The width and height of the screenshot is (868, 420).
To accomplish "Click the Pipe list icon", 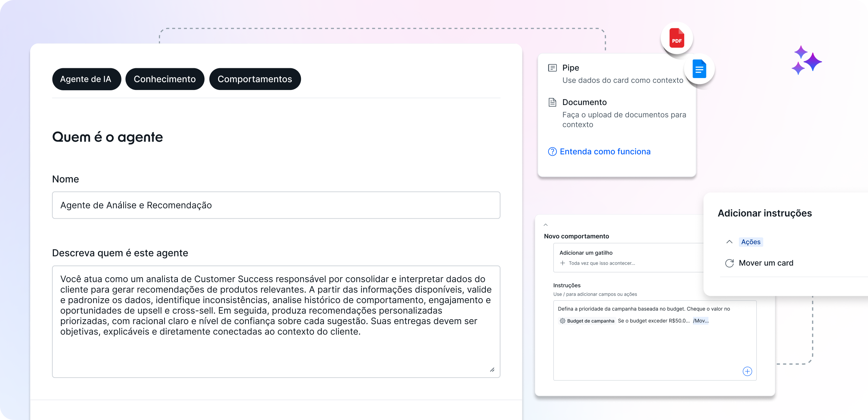I will pyautogui.click(x=552, y=68).
